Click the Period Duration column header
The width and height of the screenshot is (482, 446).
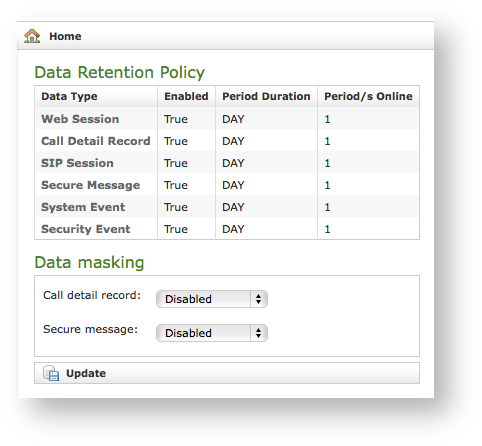click(x=266, y=96)
